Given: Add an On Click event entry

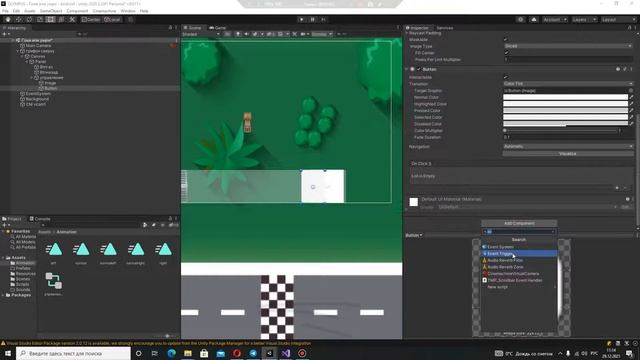Looking at the screenshot, I should coord(617,188).
